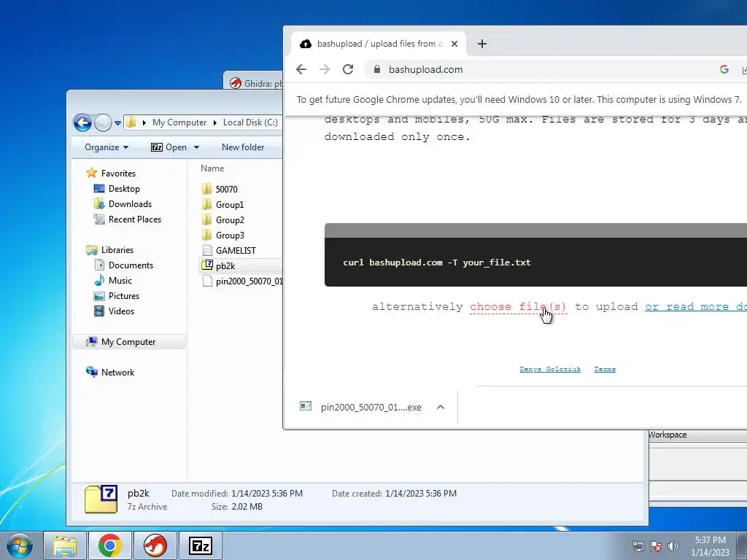Expand the Open button dropdown arrow
Screen dimensions: 747x560
point(196,147)
